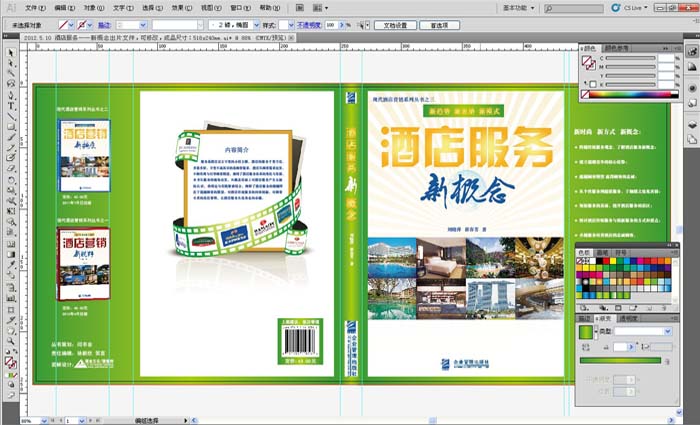
Task: Select the Pencil tool
Action: pos(11,148)
